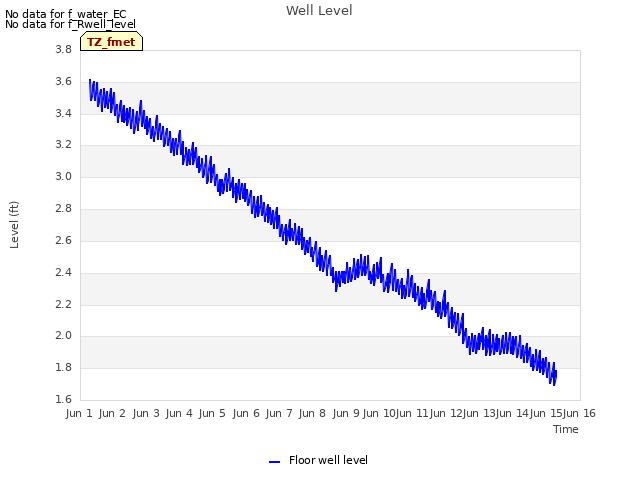The width and height of the screenshot is (640, 480).
Task: Click the Jun 15 x-axis tick label
Action: (x=546, y=413)
